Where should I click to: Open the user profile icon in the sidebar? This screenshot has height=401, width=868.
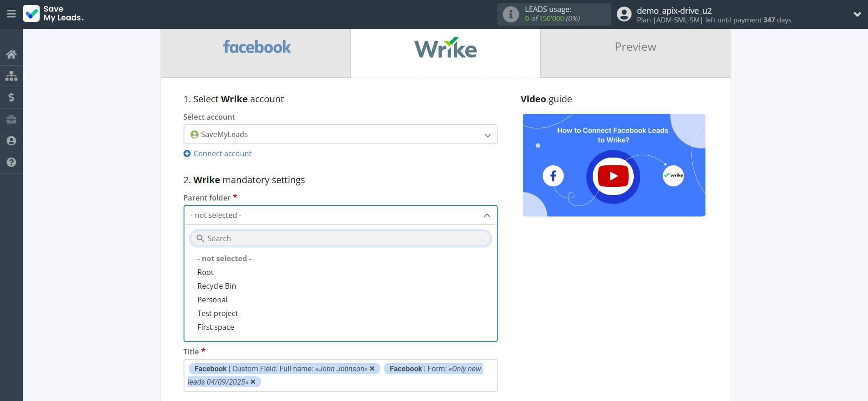click(x=11, y=141)
